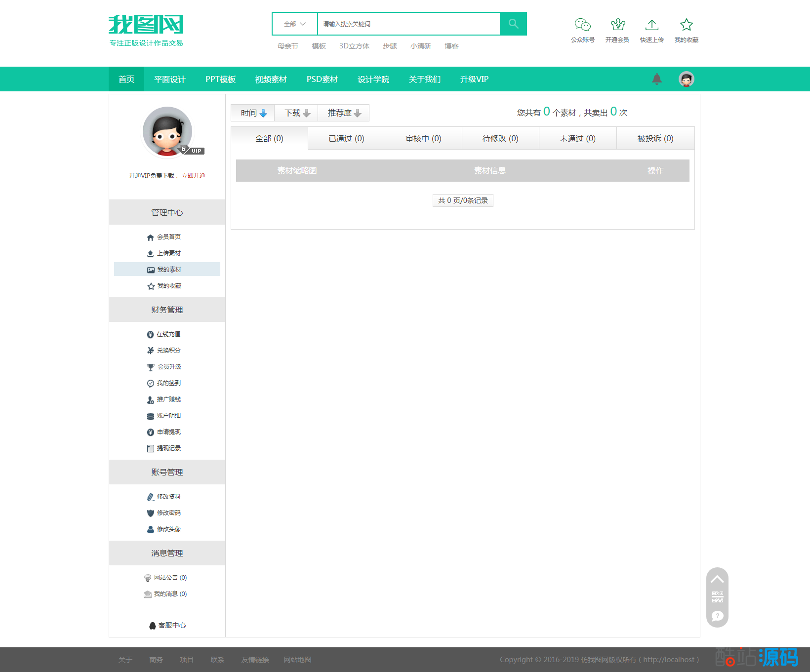This screenshot has width=810, height=672.
Task: Click the search keyword input field
Action: 408,24
